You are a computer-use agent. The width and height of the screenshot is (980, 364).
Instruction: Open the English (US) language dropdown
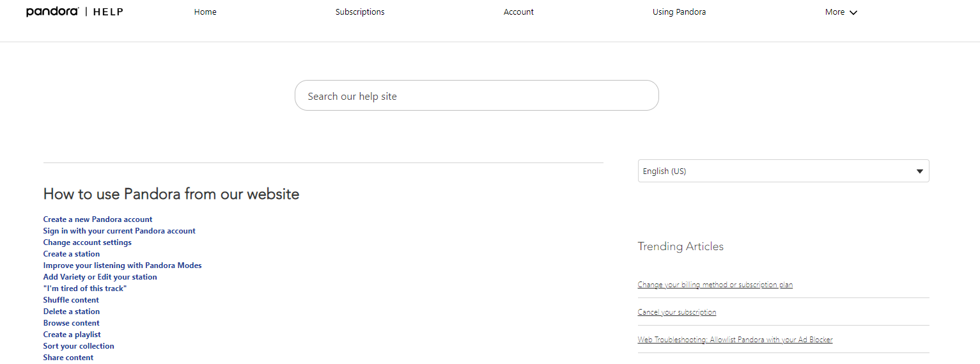coord(783,171)
